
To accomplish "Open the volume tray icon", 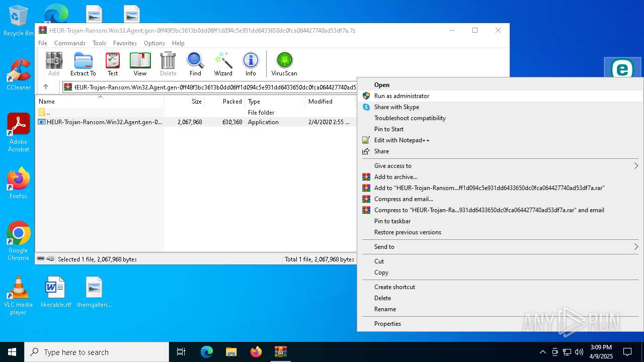I will pyautogui.click(x=579, y=352).
